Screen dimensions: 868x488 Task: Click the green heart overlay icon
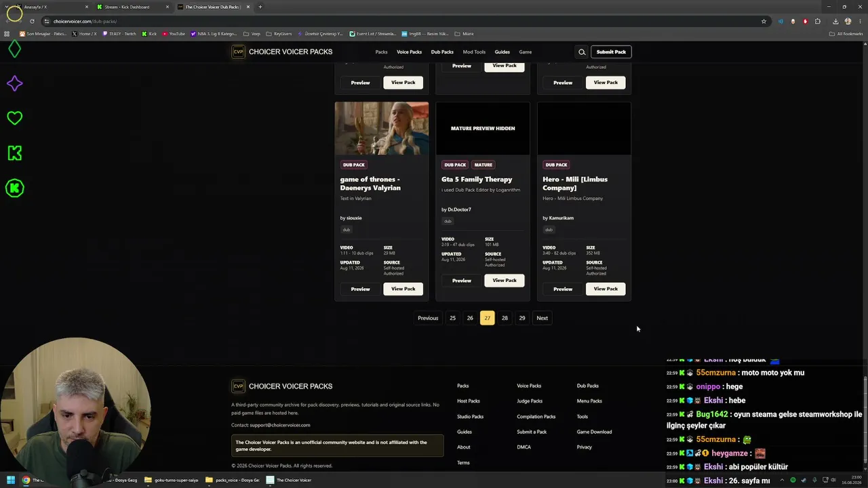14,118
